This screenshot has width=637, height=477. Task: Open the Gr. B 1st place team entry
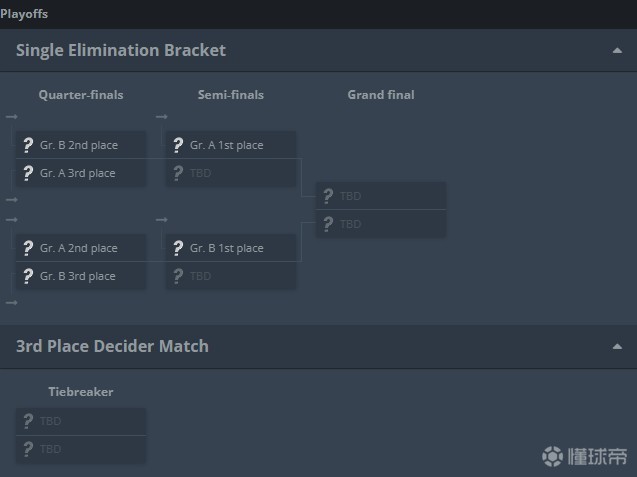231,248
